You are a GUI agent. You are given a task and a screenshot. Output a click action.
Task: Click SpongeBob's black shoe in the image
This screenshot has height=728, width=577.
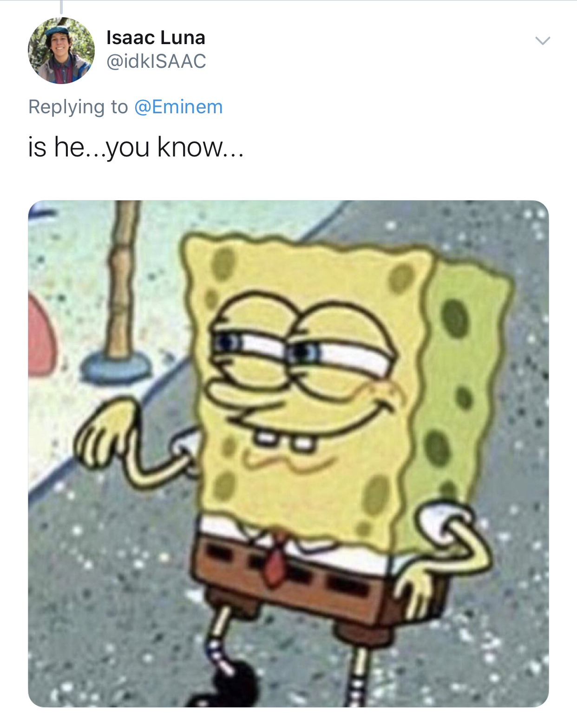222,687
